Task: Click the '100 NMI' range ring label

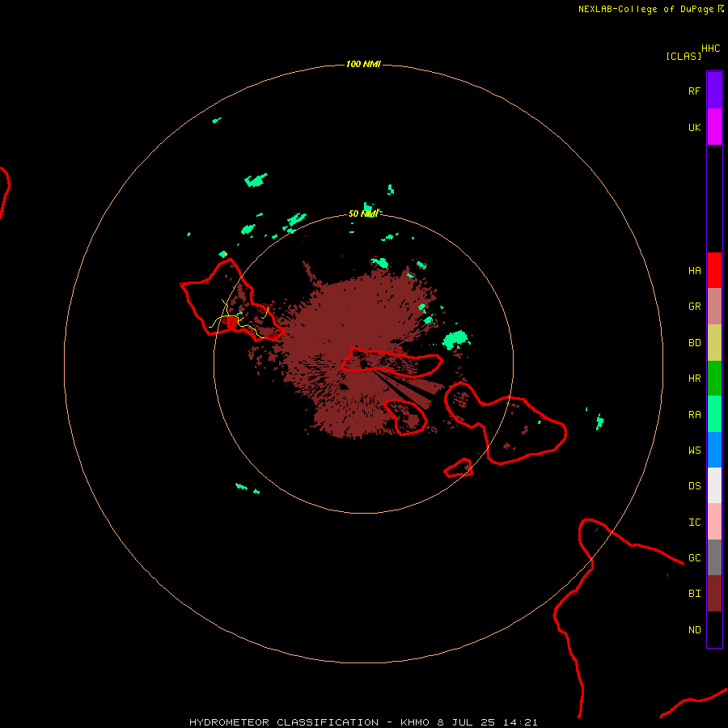Action: pos(363,64)
